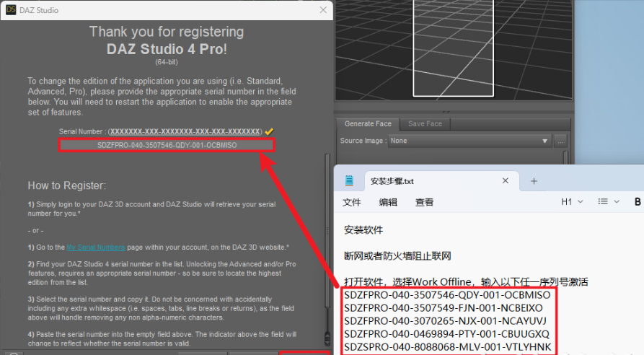The height and width of the screenshot is (355, 644).
Task: Click the yellow serial number validity checkmark
Action: coord(268,132)
